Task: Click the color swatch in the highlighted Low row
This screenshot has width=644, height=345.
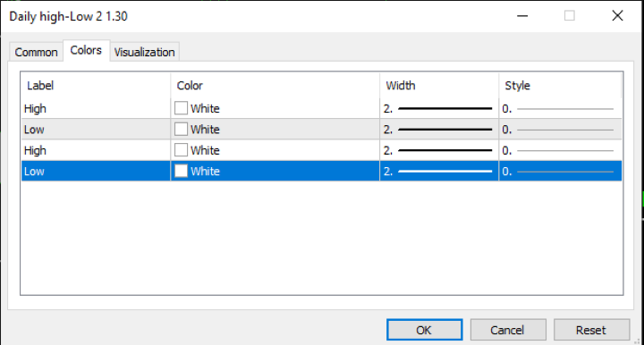Action: [181, 171]
